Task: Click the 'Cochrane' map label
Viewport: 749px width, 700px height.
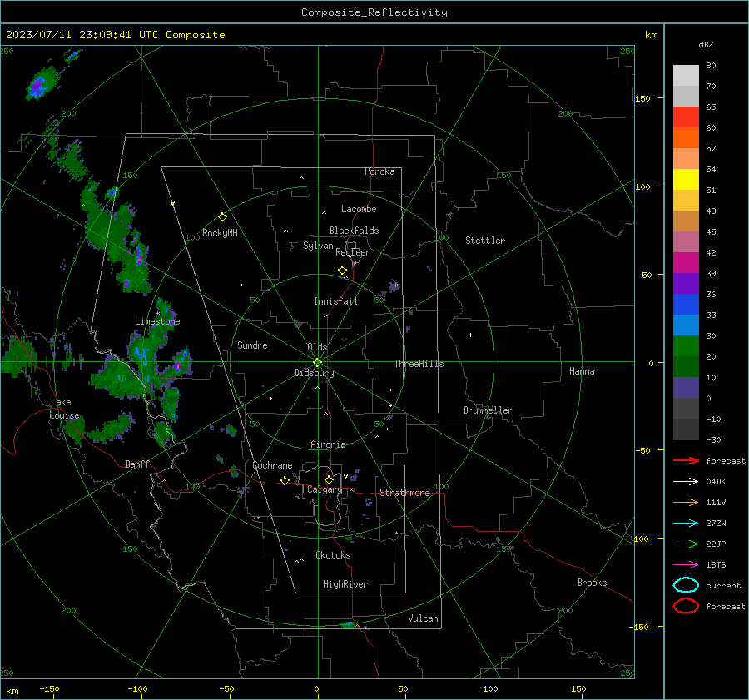Action: 272,465
